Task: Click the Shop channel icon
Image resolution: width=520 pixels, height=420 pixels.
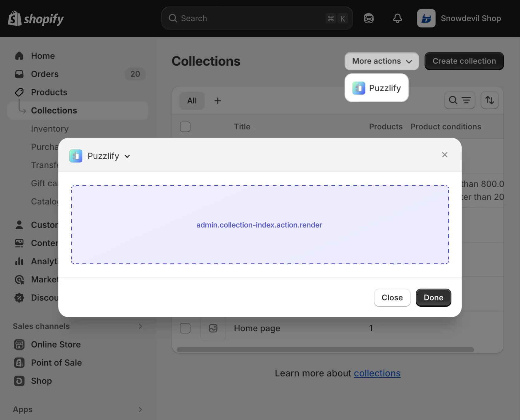Action: (19, 381)
